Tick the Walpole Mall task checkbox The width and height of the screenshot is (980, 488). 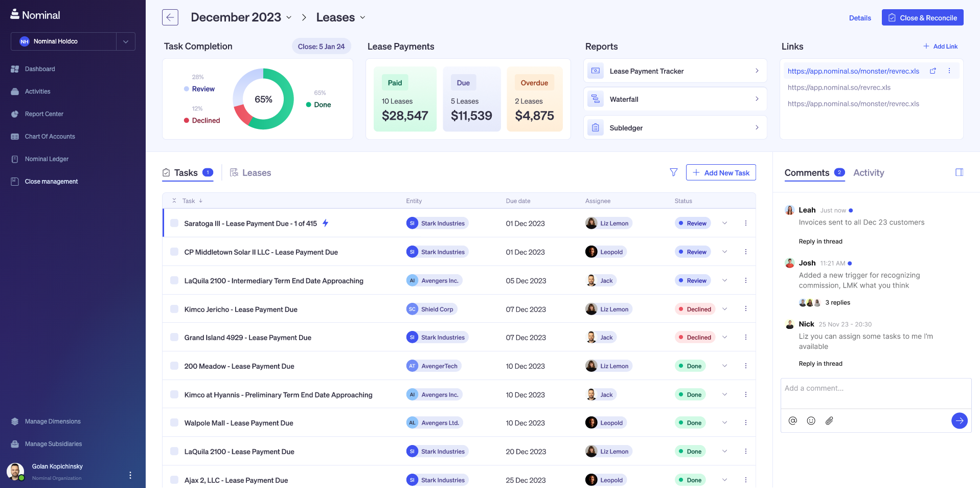(174, 423)
